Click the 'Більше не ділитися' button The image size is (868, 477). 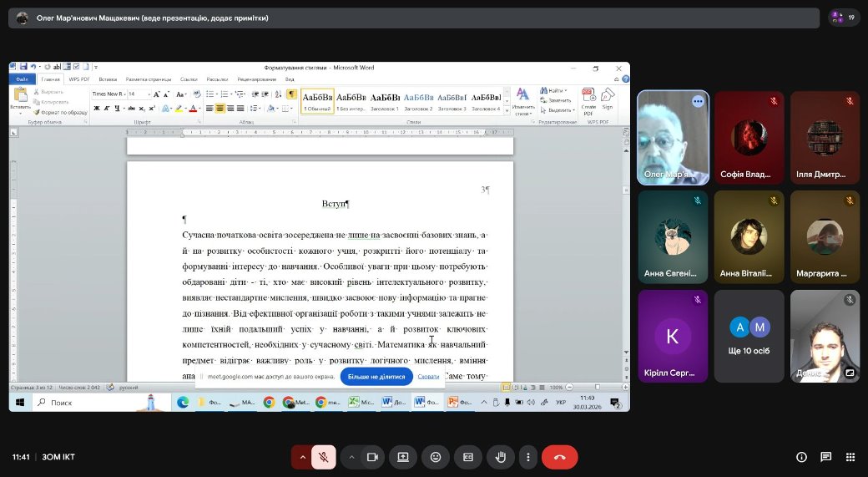376,377
